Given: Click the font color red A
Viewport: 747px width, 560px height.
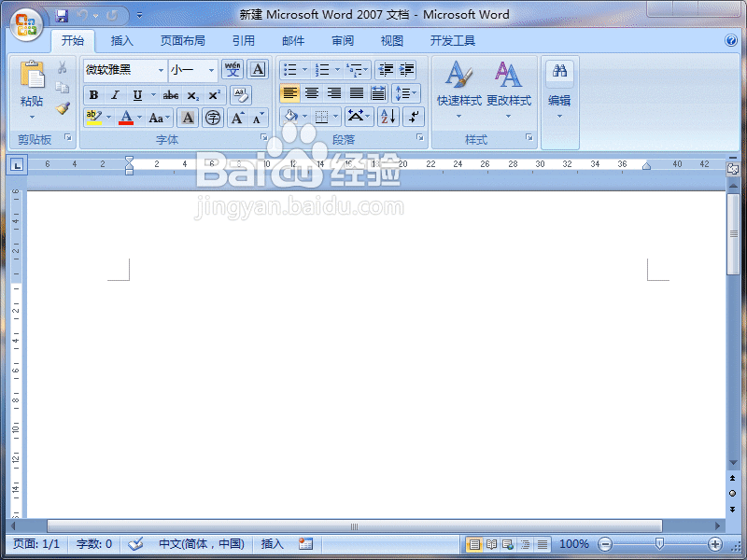Looking at the screenshot, I should (126, 118).
